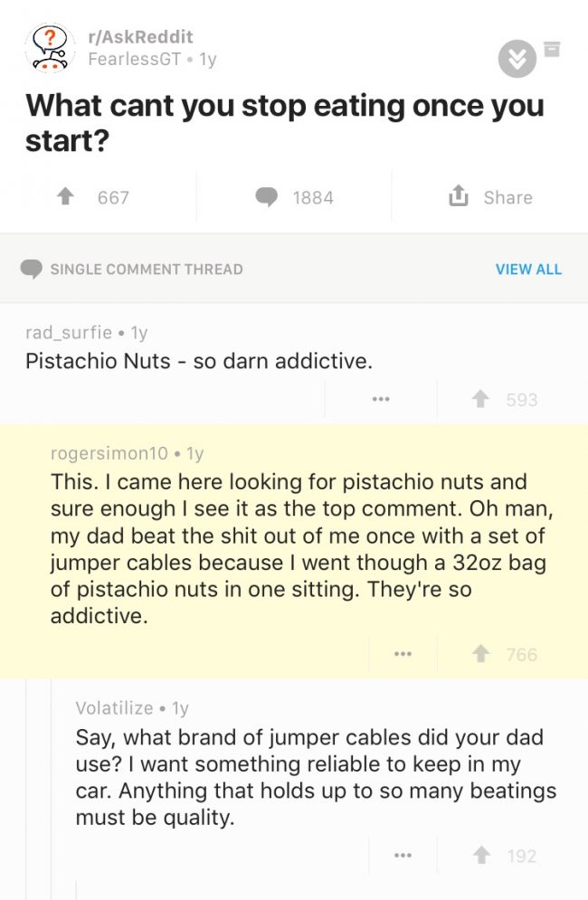Expand the gray double-chevron dropdown button
This screenshot has height=900, width=588.
(x=517, y=59)
